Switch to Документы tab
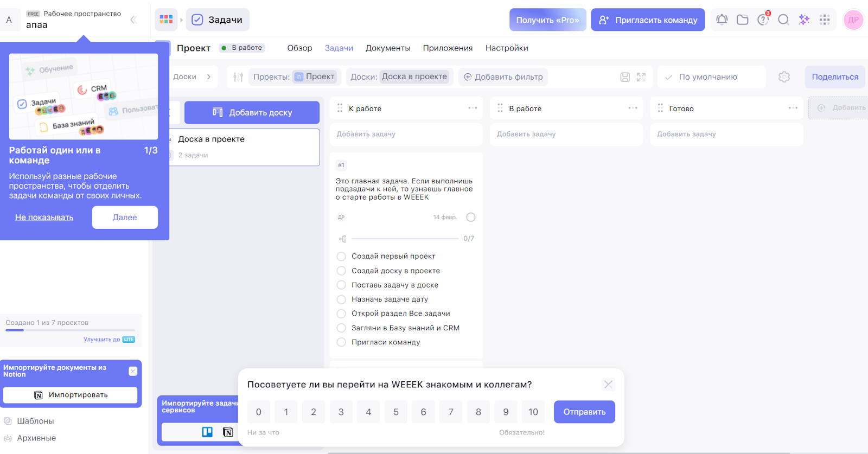Screen dimensions: 868x454 [x=388, y=48]
